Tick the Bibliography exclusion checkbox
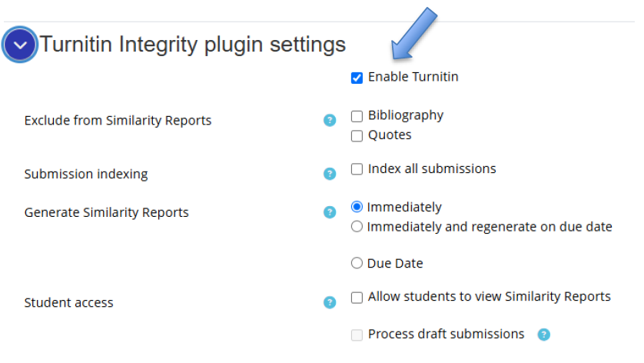Screen dimensions: 644x363 pyautogui.click(x=357, y=117)
